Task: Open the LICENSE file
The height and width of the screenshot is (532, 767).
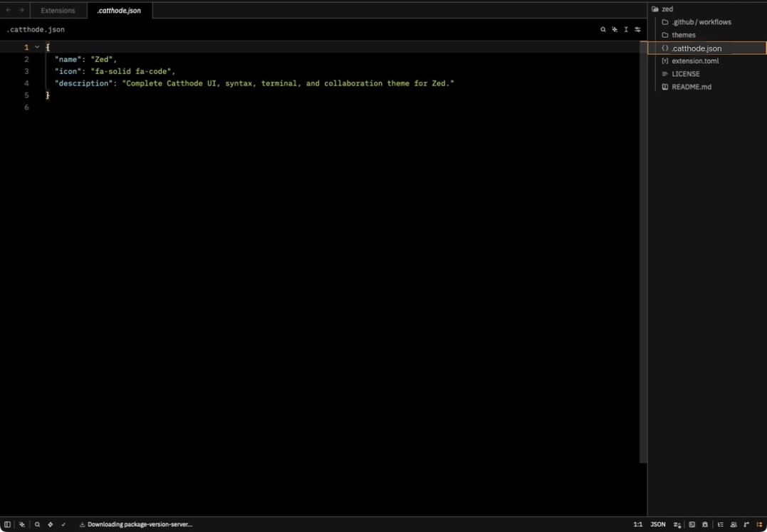Action: [x=707, y=74]
